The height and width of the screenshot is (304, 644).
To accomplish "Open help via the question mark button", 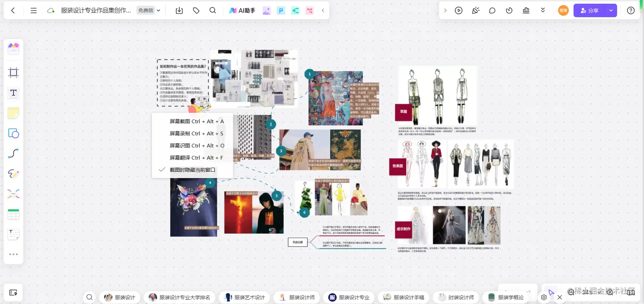I will (x=631, y=10).
